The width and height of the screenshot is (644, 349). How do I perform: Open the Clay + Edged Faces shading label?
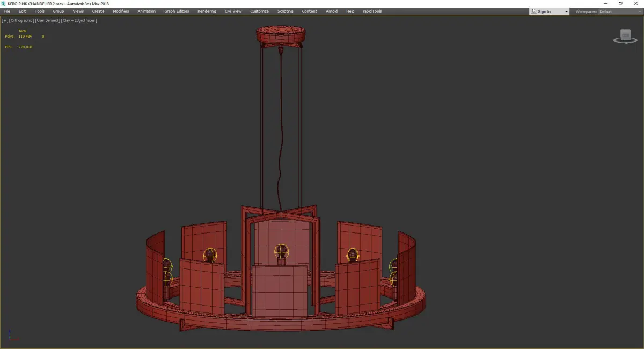point(78,20)
